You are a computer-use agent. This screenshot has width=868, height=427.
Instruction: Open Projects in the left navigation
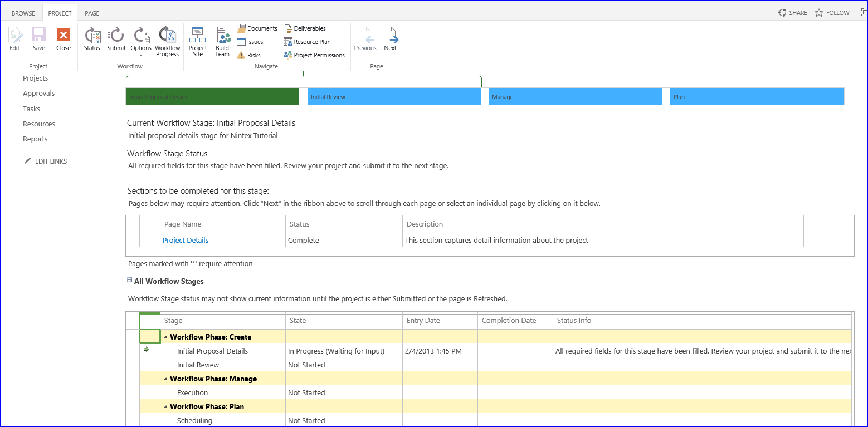point(36,78)
